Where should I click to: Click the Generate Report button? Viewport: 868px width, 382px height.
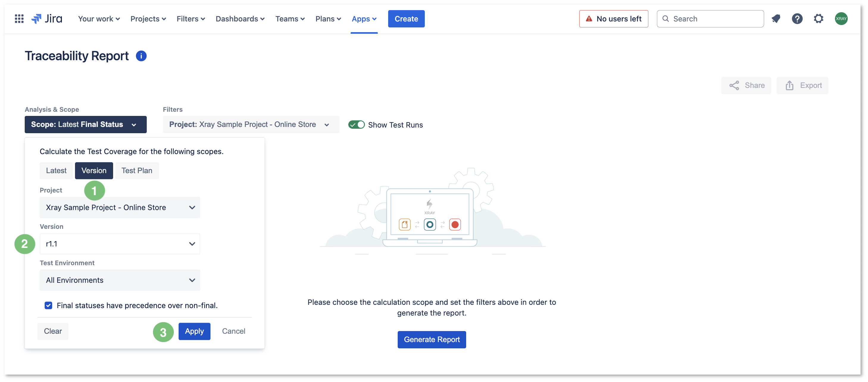click(432, 339)
